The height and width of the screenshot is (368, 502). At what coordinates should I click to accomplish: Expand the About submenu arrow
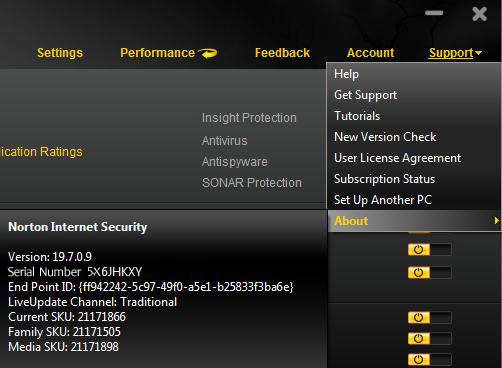pyautogui.click(x=497, y=221)
